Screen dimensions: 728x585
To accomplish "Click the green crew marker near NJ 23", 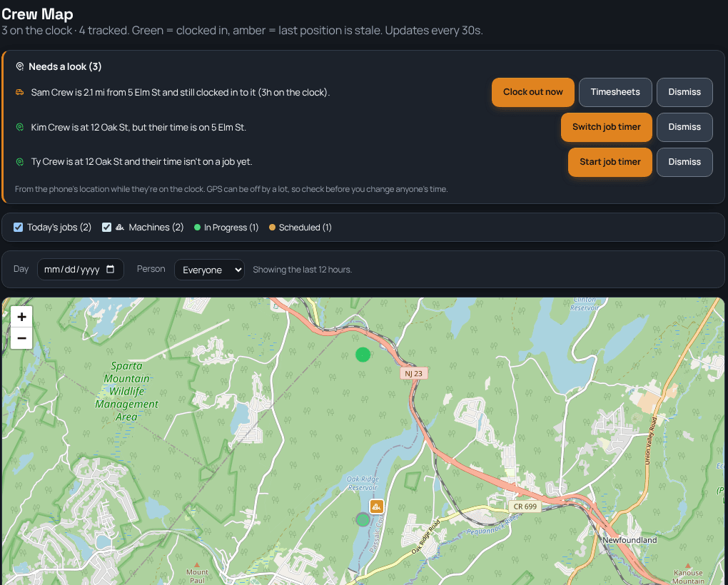I will pos(363,355).
